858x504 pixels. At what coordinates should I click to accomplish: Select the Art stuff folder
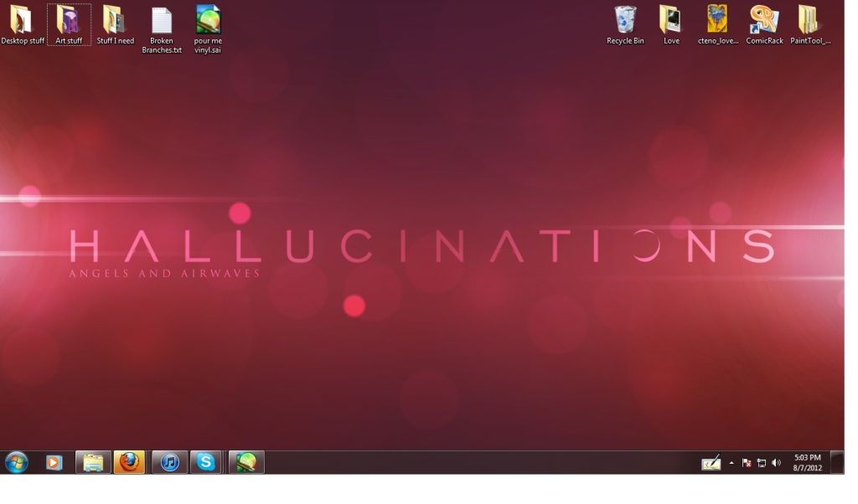click(x=69, y=25)
